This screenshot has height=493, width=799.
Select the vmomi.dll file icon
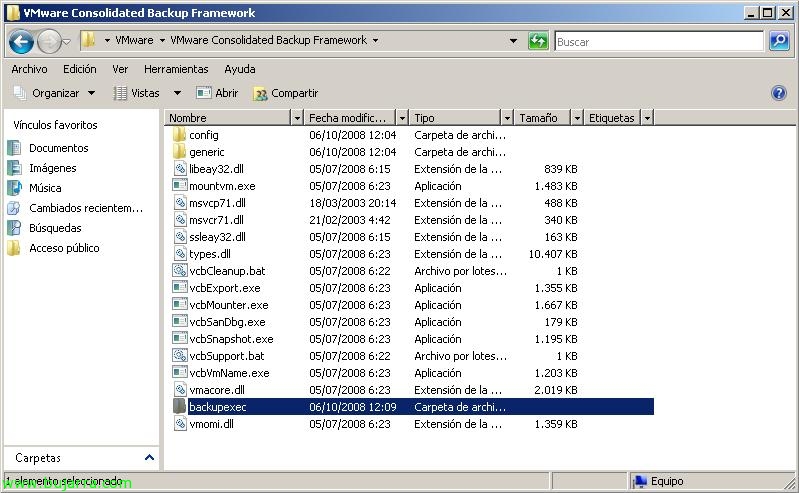180,424
